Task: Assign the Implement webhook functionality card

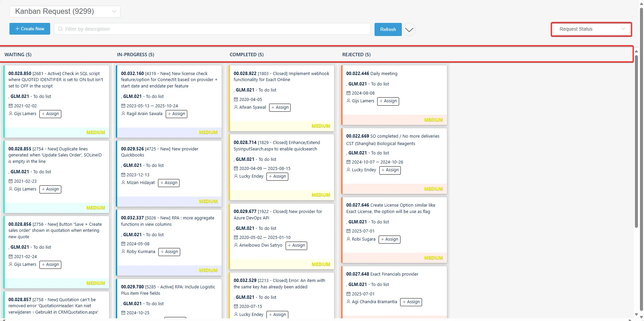Action: (280, 107)
